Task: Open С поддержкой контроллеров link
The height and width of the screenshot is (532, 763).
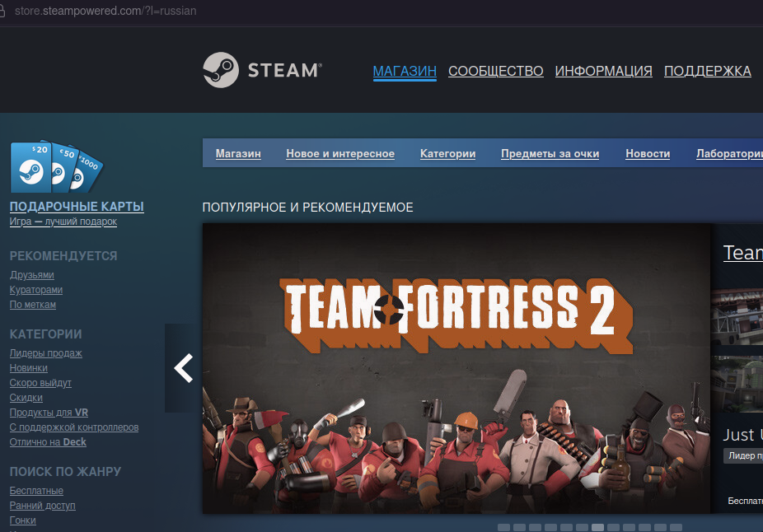Action: (74, 427)
